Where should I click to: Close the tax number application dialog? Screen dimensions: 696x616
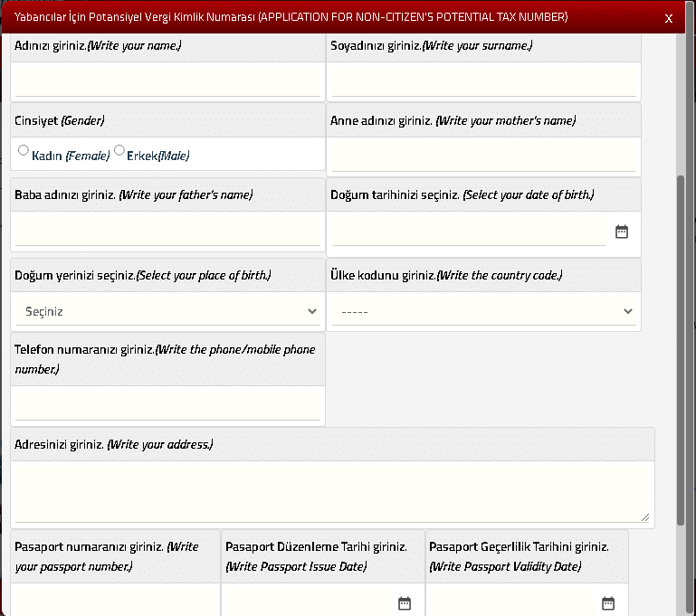pos(668,18)
